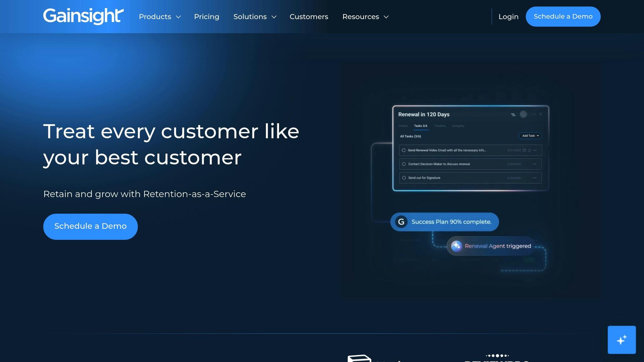Open the AI assistant sparkle icon bottom right
Screen dimensions: 644x362
click(621, 340)
